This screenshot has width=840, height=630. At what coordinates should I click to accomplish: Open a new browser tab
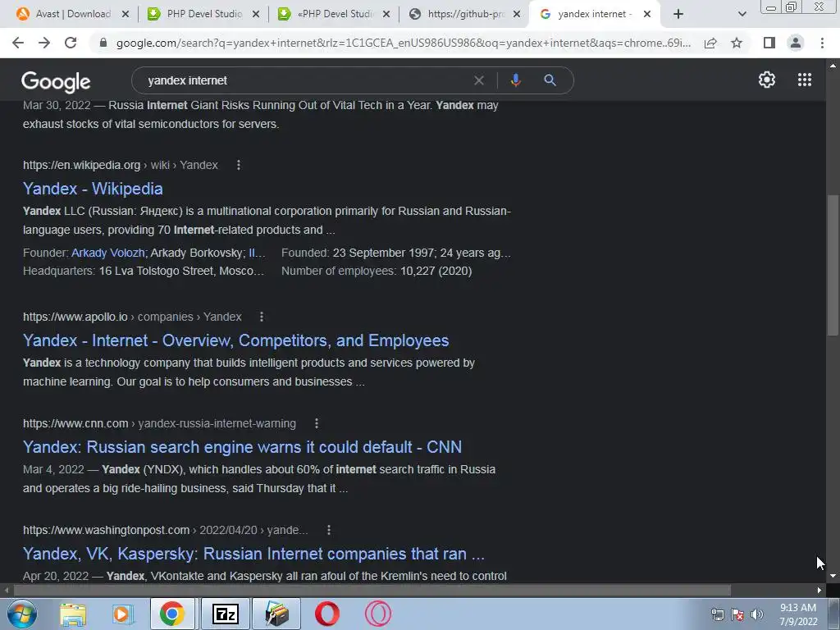[x=678, y=14]
